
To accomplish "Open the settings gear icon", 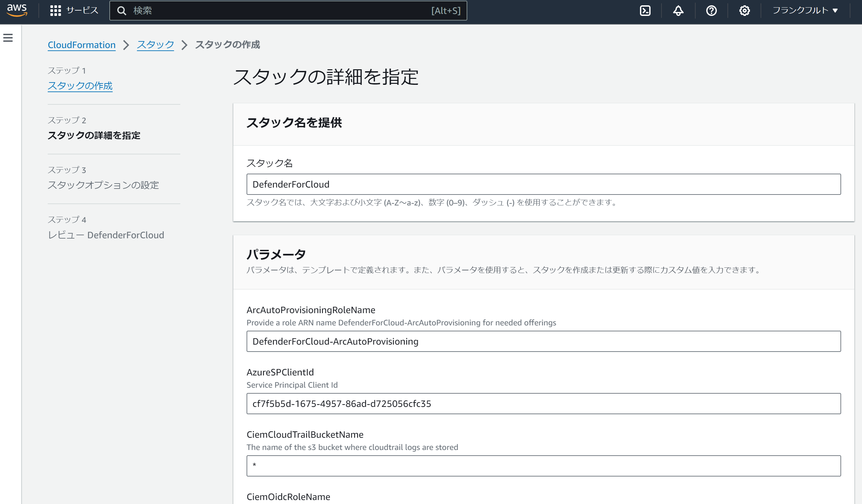I will tap(744, 11).
